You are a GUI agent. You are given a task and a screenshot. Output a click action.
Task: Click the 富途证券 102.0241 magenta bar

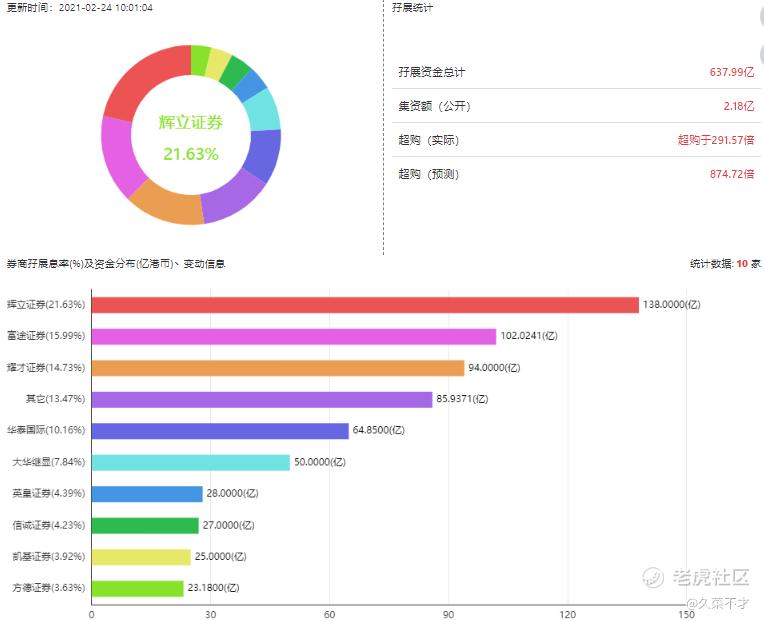pyautogui.click(x=294, y=336)
